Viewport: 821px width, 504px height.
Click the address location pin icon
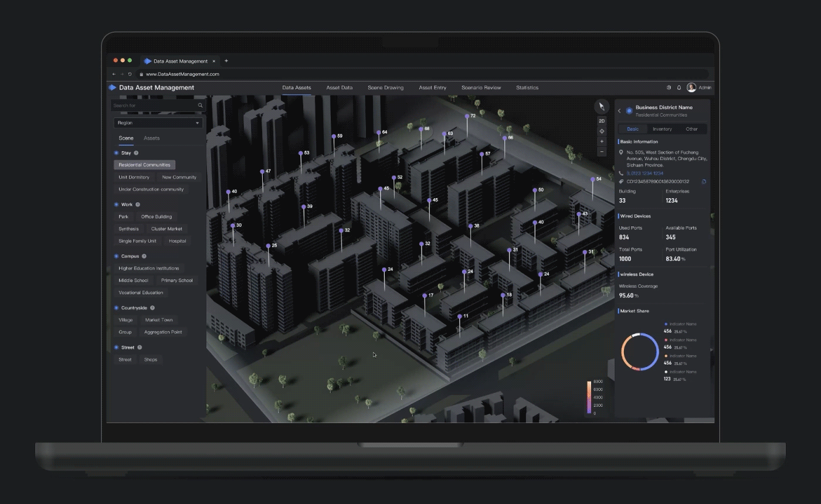[x=621, y=152]
